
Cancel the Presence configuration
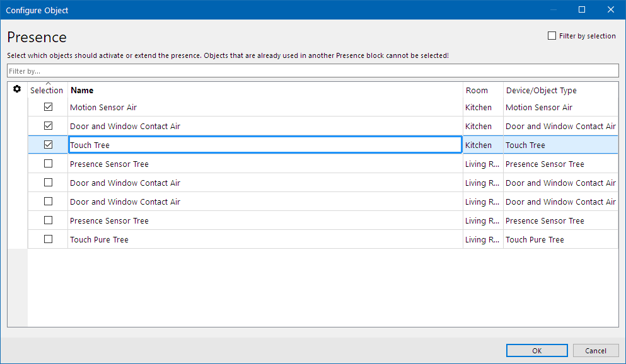596,350
